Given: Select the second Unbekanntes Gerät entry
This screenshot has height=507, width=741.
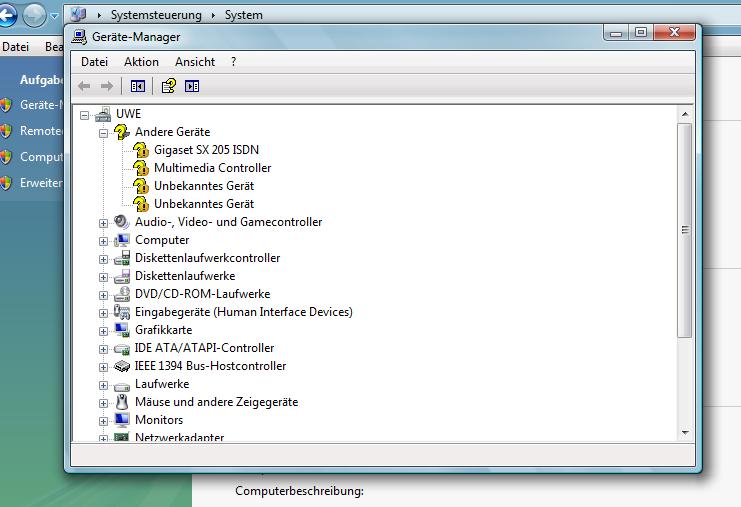Looking at the screenshot, I should [204, 204].
